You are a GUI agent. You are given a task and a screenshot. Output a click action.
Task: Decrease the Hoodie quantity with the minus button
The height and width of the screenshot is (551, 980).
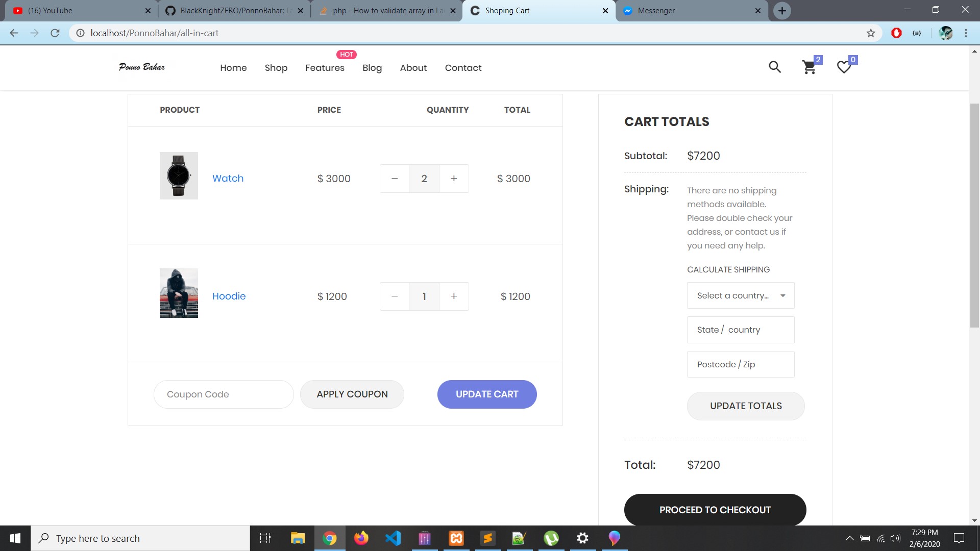click(394, 296)
